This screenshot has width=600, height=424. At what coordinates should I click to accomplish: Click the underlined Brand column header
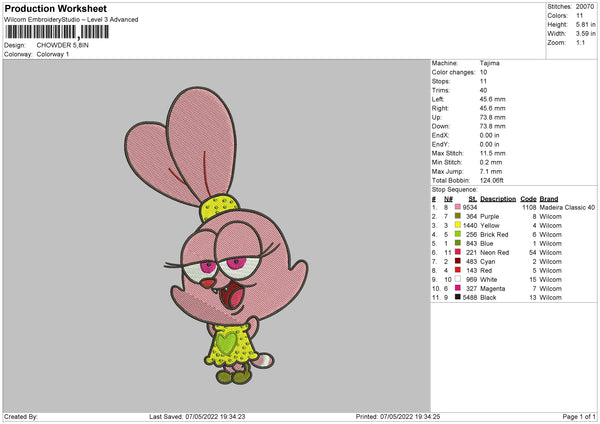[549, 199]
